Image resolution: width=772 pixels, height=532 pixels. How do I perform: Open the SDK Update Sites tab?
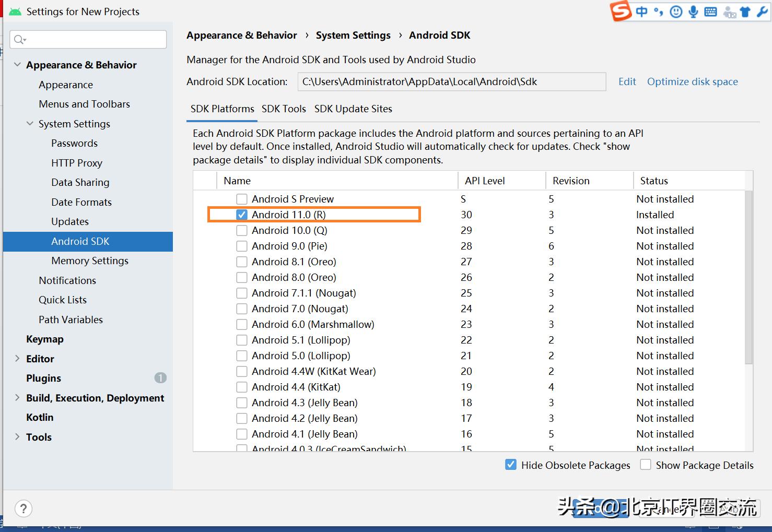click(353, 109)
